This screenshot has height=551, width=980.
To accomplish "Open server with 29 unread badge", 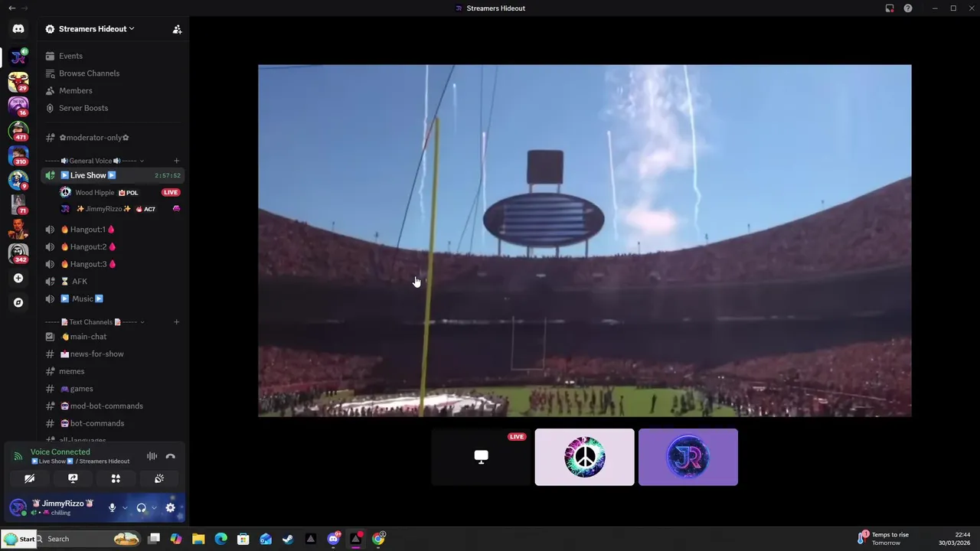I will [18, 81].
